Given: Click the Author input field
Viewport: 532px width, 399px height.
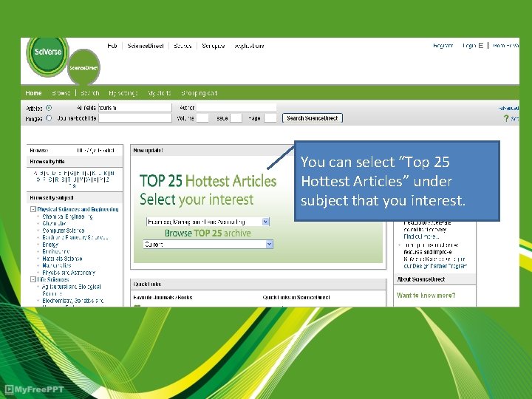Looking at the screenshot, I should 236,108.
